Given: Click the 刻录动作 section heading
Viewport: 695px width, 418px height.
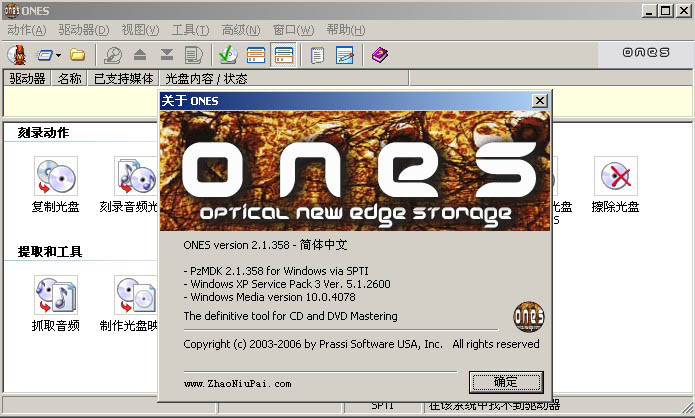Looking at the screenshot, I should tap(43, 133).
